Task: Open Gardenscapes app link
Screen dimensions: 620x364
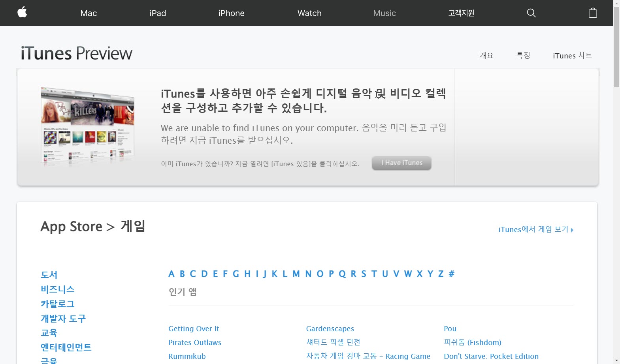Action: point(330,328)
